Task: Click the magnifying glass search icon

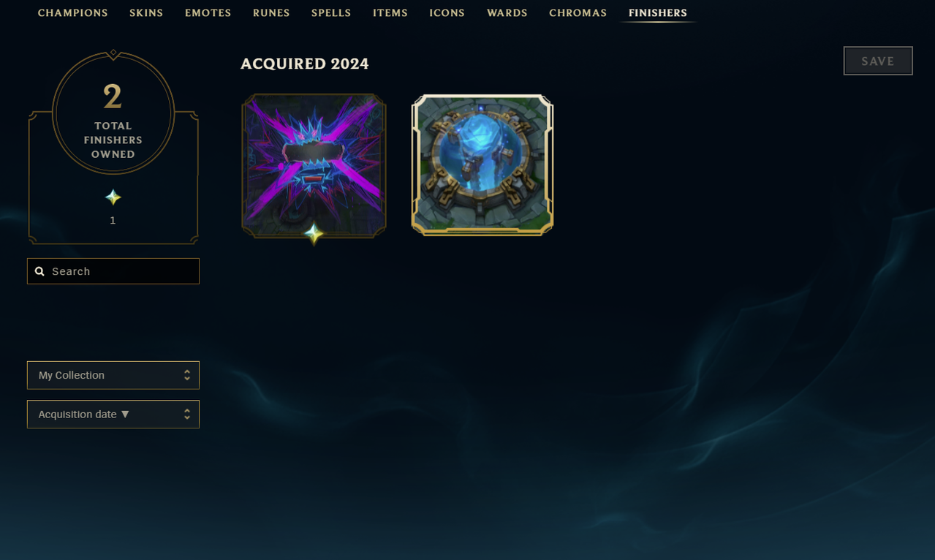Action: [x=40, y=271]
